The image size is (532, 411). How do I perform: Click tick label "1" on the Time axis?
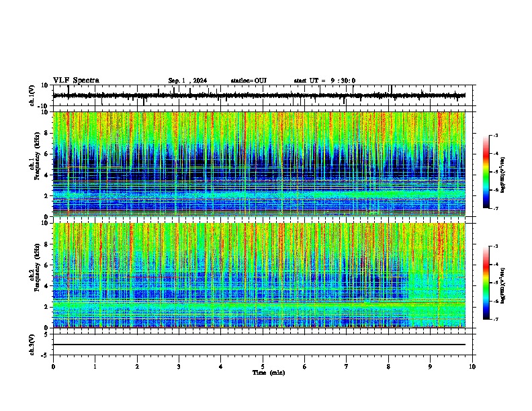click(x=95, y=367)
